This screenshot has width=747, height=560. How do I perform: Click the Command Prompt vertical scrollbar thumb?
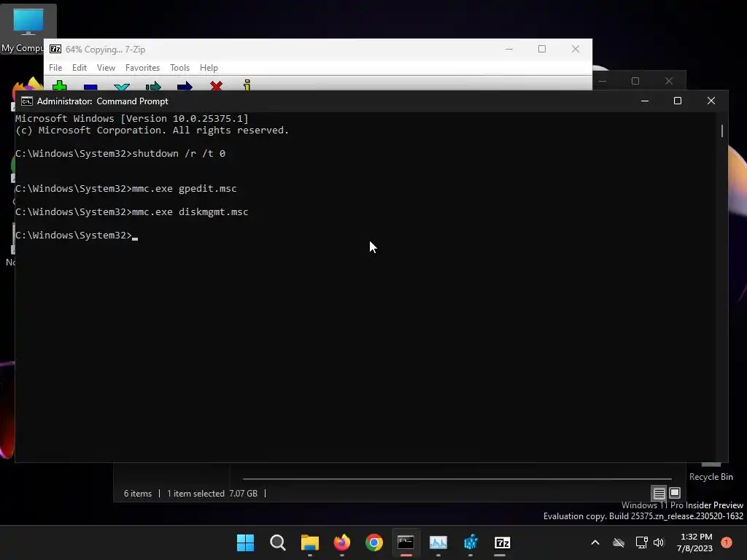(722, 131)
